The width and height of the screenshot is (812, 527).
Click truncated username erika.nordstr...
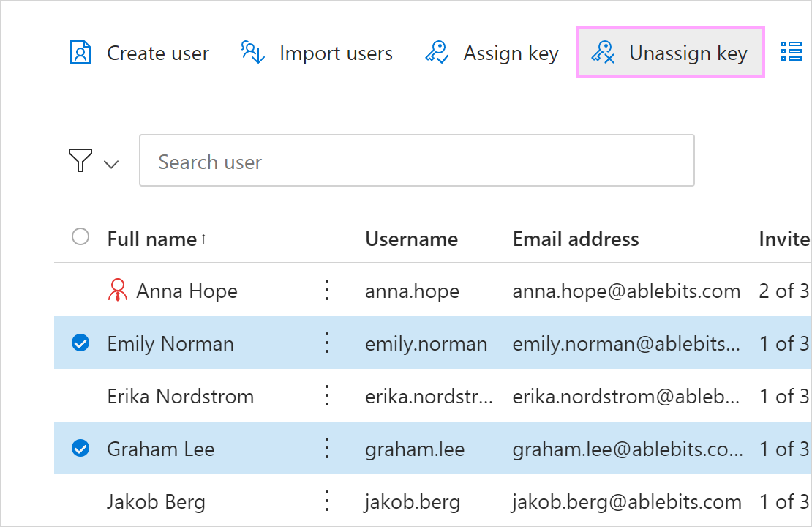[x=429, y=397]
